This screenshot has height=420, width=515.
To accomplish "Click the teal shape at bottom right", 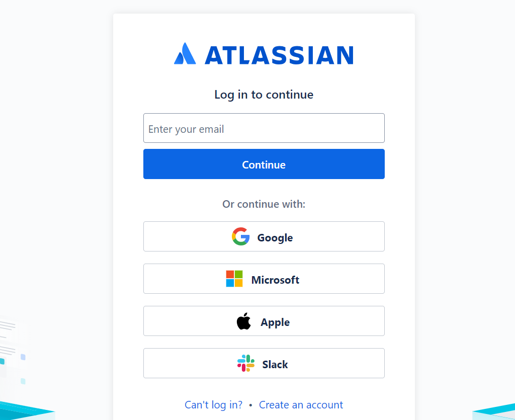I will pyautogui.click(x=495, y=412).
